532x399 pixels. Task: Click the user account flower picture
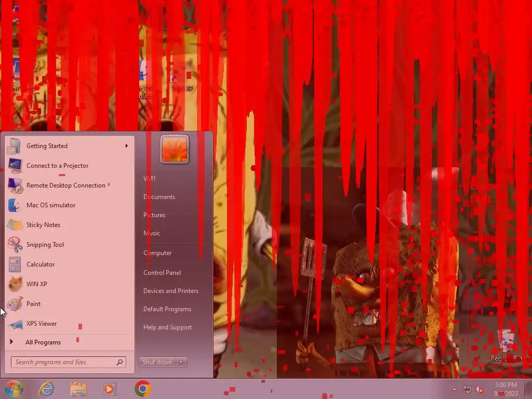175,149
